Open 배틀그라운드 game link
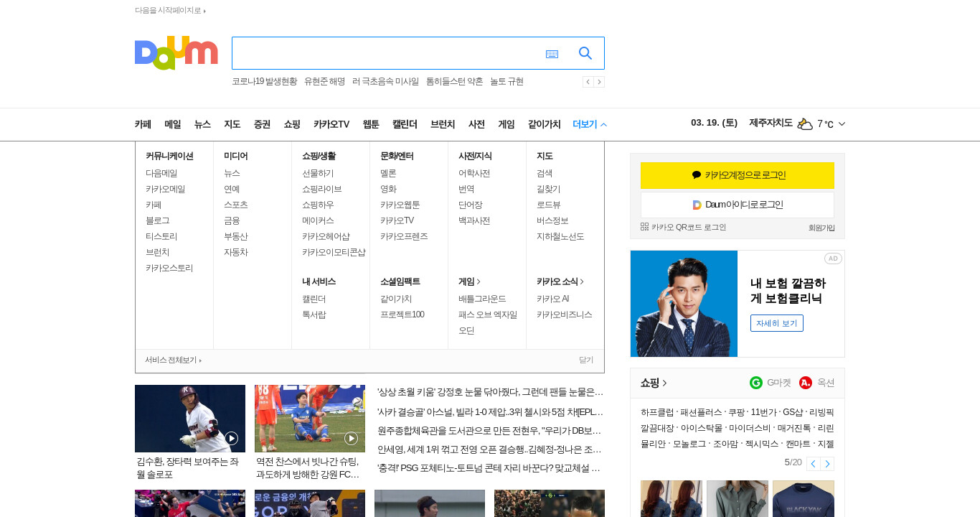Screen dimensions: 980x517 [482, 299]
